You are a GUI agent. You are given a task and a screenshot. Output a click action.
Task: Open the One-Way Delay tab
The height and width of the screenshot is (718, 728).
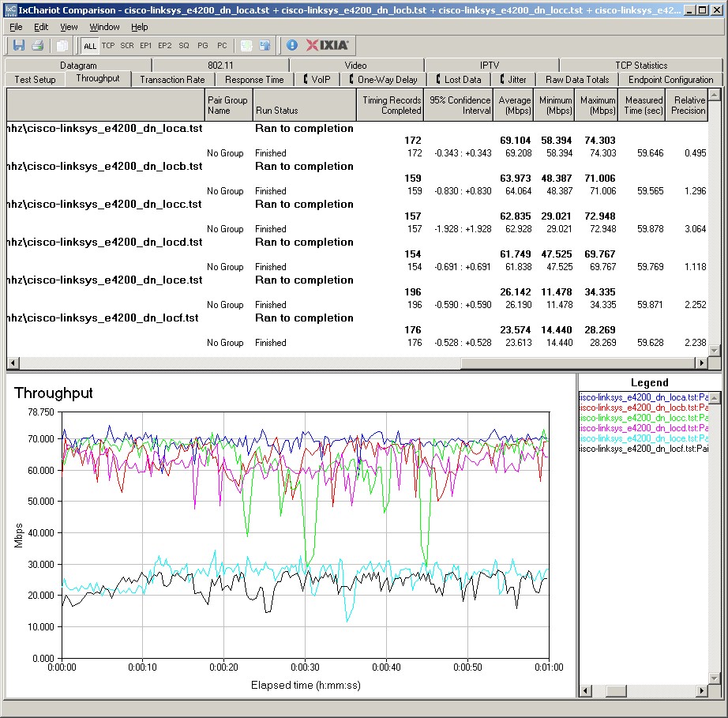tap(384, 80)
